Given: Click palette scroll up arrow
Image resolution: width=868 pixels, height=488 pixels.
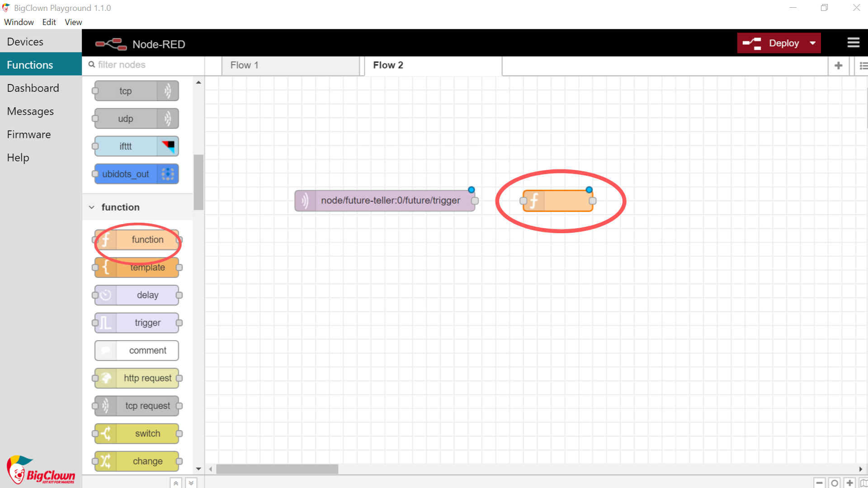Looking at the screenshot, I should click(x=198, y=83).
